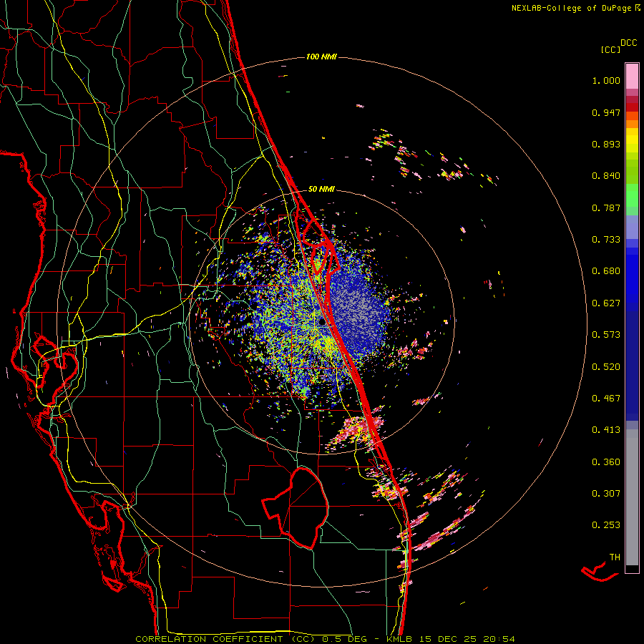The image size is (644, 644).
Task: Click the 0.680 scale value
Action: 606,271
